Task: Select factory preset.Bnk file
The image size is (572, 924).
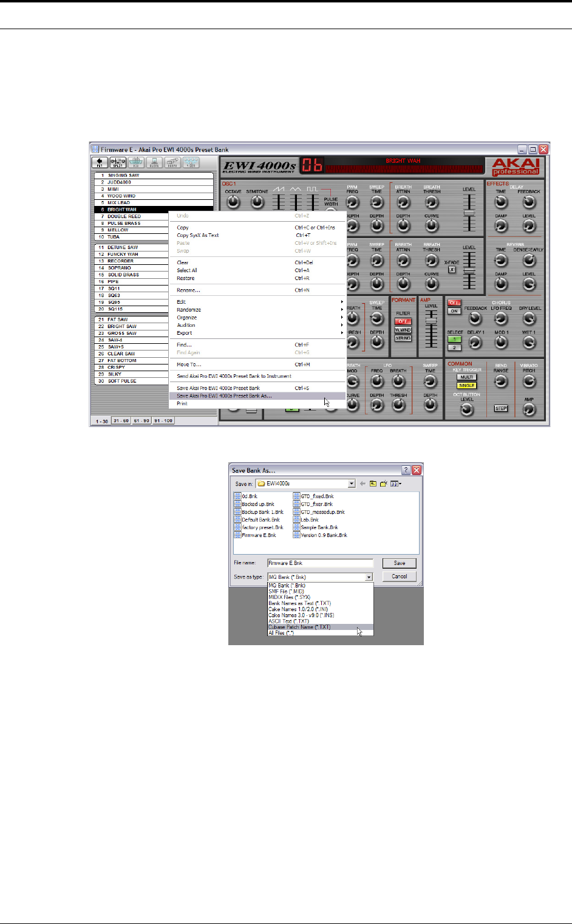Action: tap(259, 528)
